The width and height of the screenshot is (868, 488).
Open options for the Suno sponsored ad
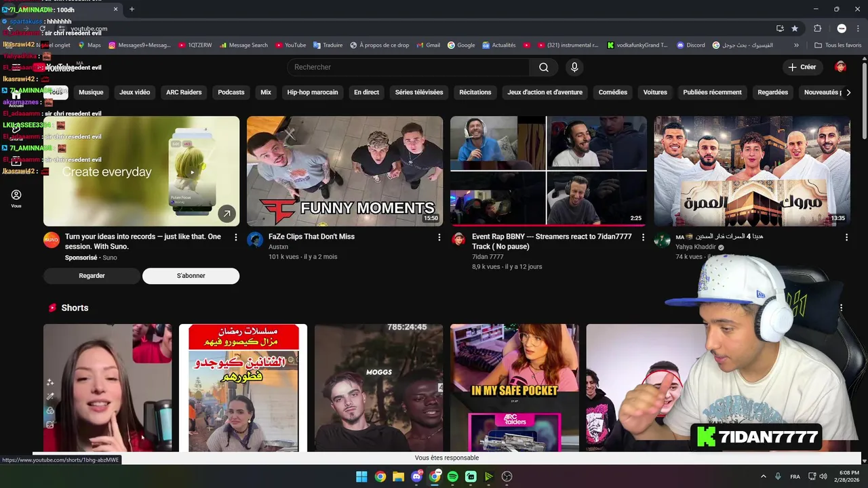coord(235,237)
